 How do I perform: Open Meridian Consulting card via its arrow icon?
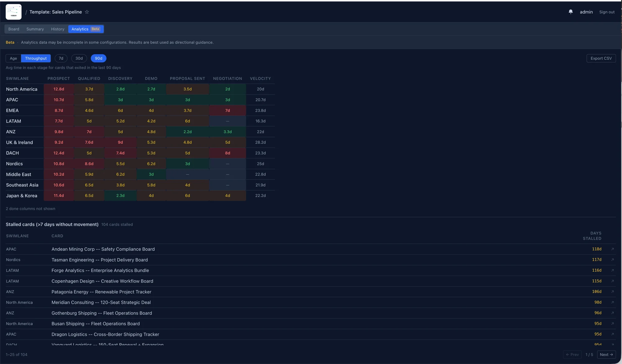[x=612, y=302]
